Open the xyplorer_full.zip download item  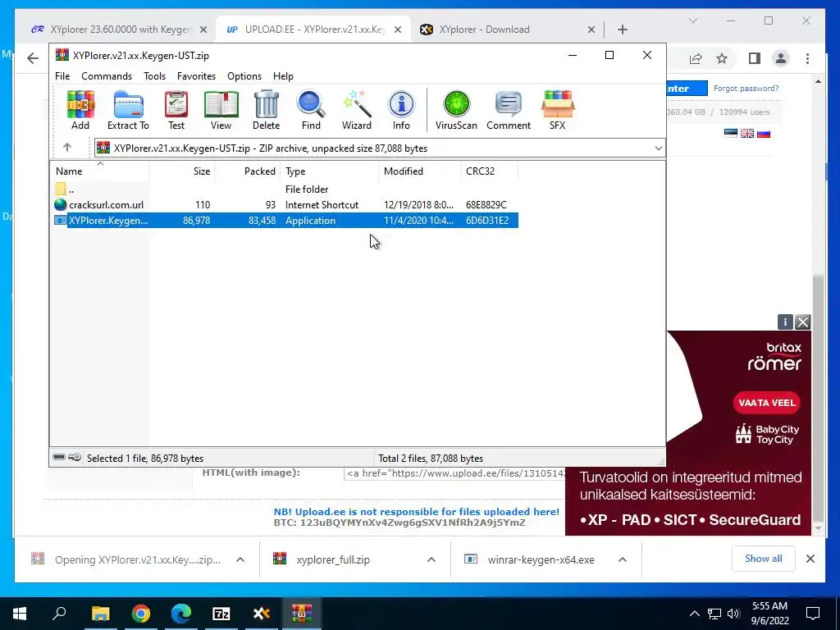point(333,559)
